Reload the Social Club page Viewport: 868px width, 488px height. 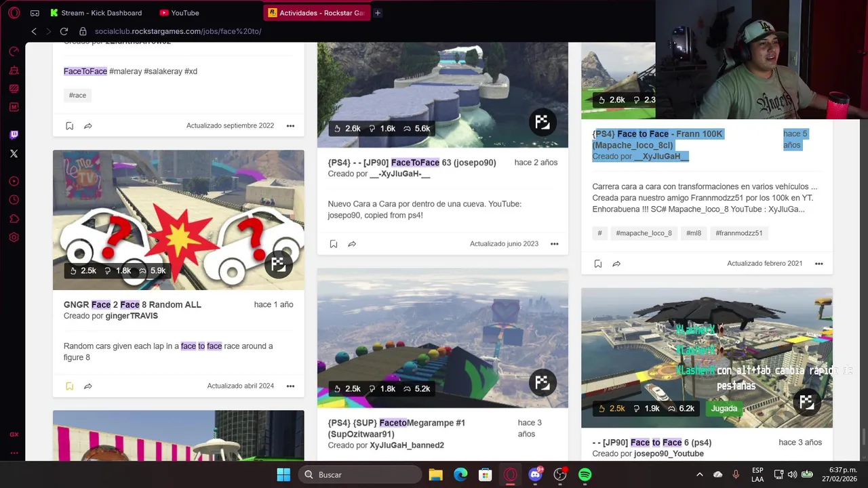pos(64,31)
